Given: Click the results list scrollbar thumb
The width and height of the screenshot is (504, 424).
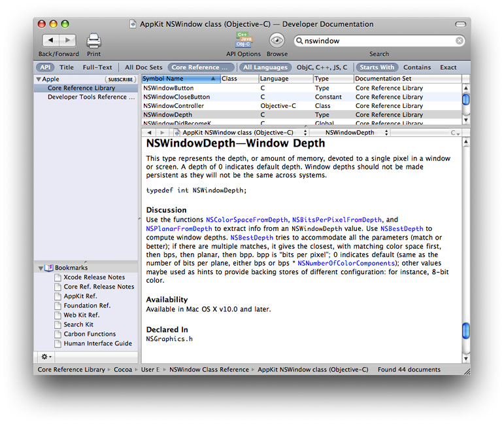Looking at the screenshot, I should pyautogui.click(x=465, y=99).
